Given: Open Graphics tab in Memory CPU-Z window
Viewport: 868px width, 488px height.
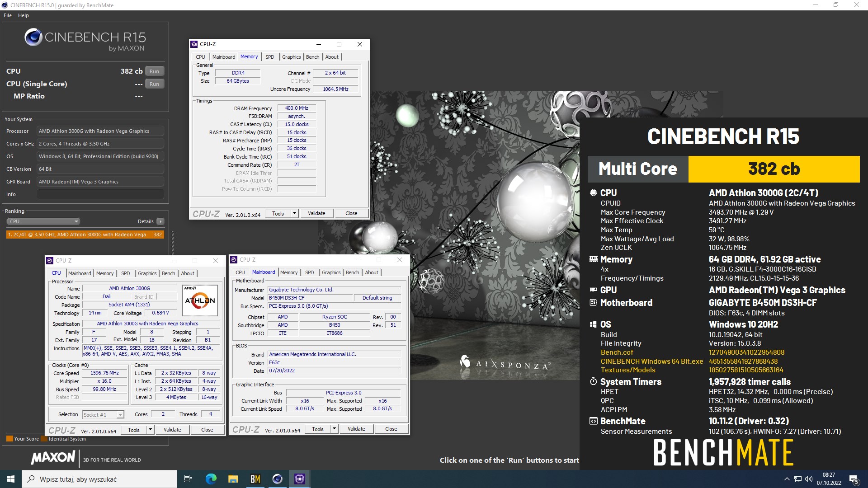Looking at the screenshot, I should 292,57.
